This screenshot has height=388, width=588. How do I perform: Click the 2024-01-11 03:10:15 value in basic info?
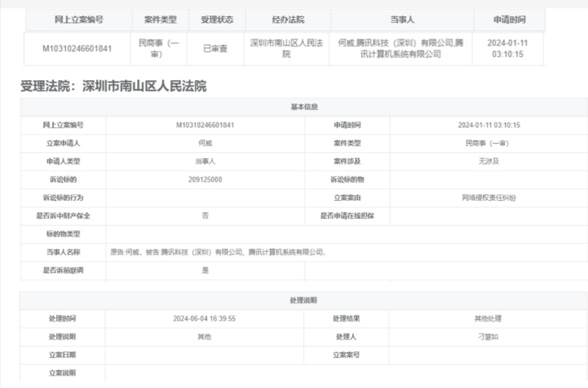pyautogui.click(x=489, y=125)
